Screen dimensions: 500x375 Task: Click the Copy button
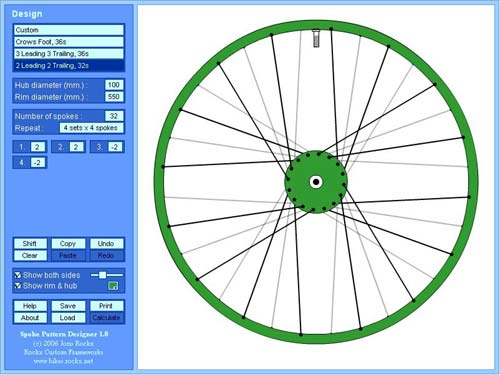point(68,244)
